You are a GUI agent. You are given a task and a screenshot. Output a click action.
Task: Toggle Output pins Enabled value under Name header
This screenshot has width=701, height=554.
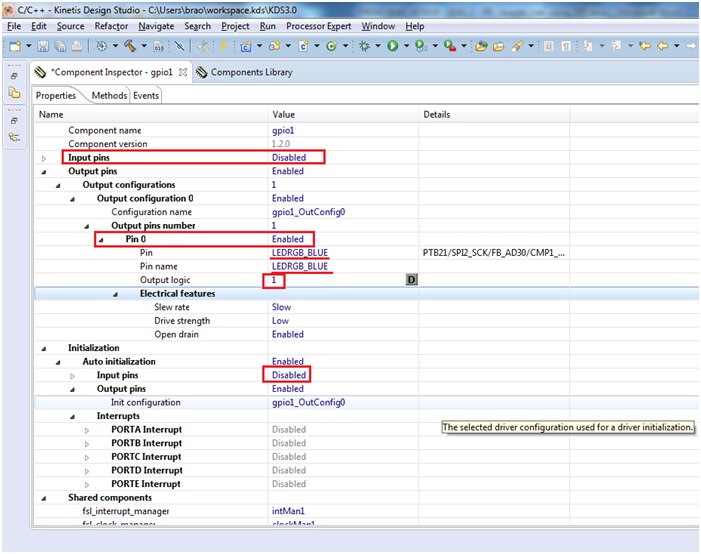pyautogui.click(x=287, y=171)
